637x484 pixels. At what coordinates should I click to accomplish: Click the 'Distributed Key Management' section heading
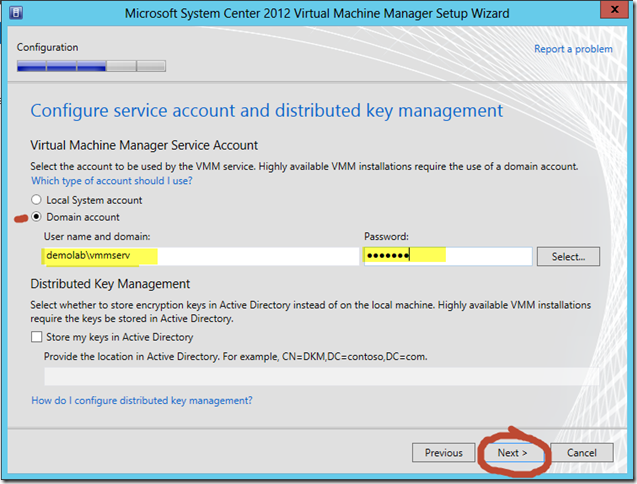[110, 284]
